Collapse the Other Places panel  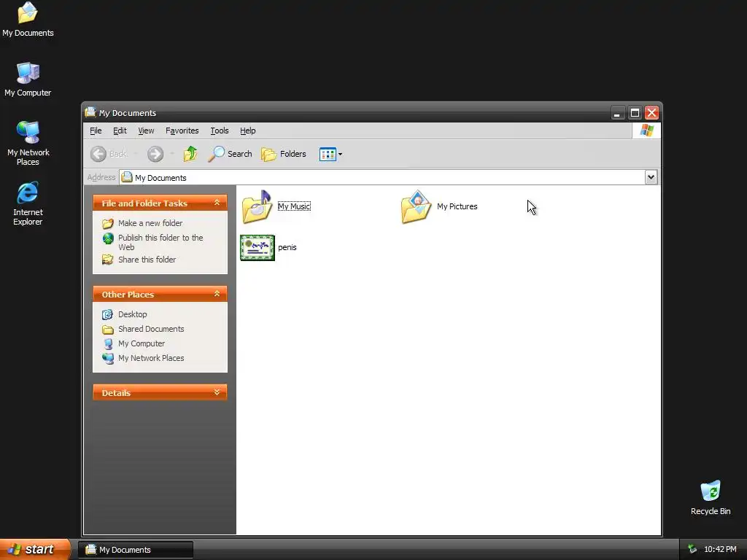point(217,294)
